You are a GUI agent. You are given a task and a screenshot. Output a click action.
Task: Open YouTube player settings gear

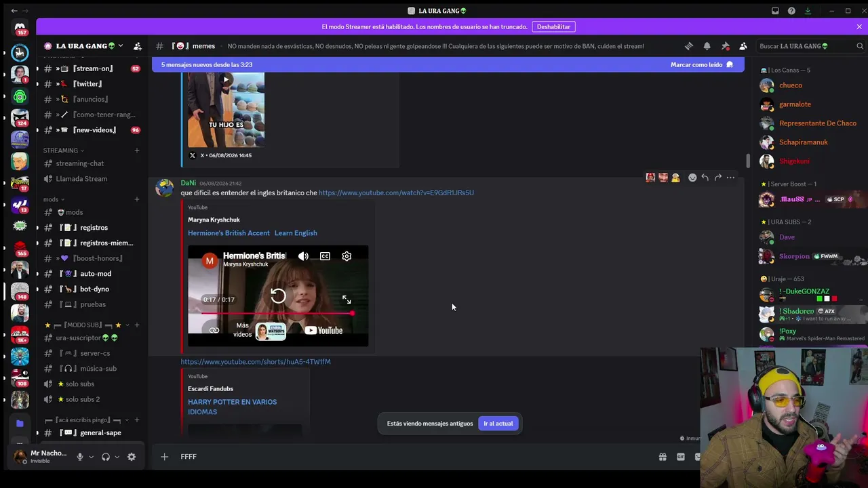click(347, 256)
